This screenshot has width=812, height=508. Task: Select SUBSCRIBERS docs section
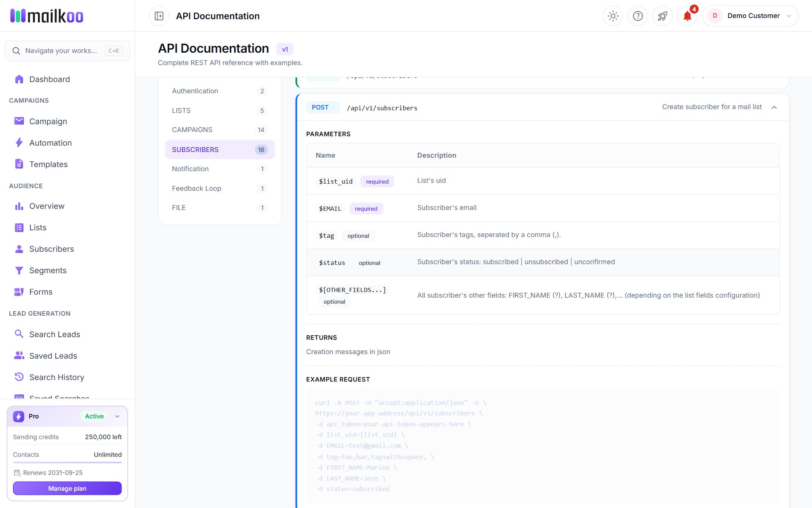click(220, 150)
